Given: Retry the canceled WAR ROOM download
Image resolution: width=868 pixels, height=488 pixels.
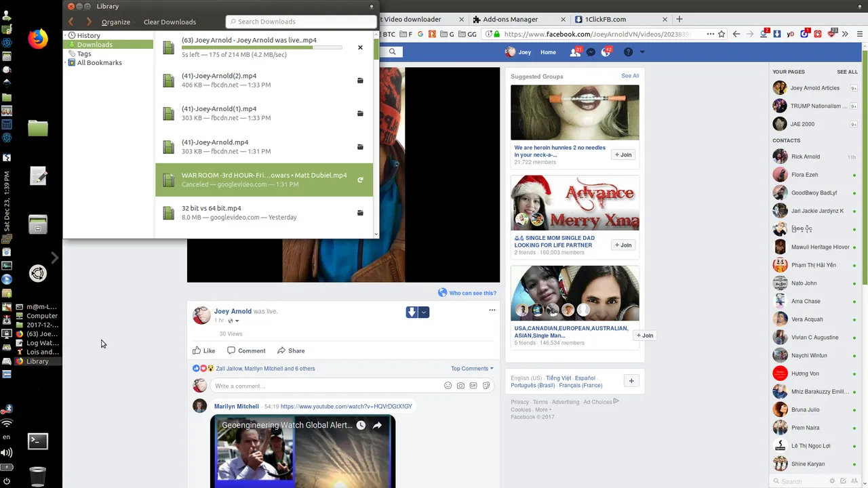Looking at the screenshot, I should [360, 180].
